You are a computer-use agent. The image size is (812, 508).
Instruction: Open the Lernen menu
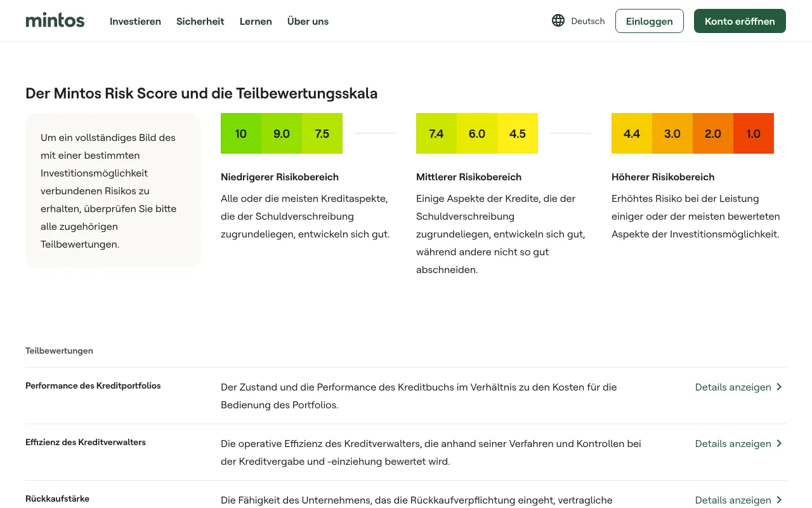pos(256,21)
